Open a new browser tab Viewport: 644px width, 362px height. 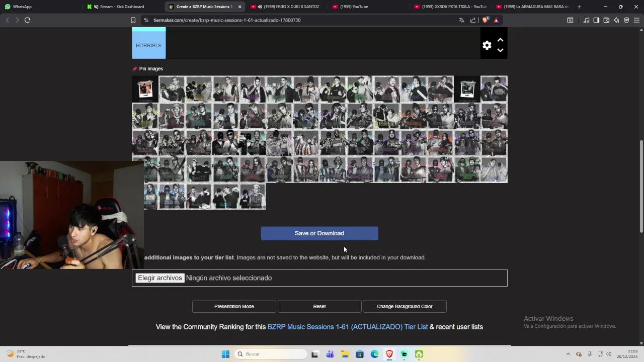(x=579, y=7)
